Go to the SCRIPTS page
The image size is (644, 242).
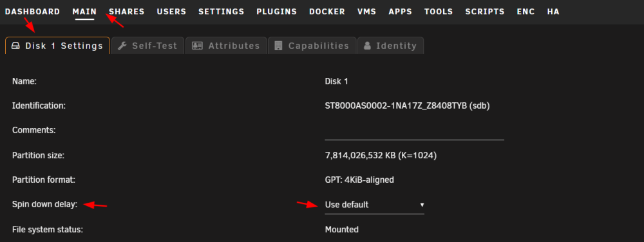(485, 12)
